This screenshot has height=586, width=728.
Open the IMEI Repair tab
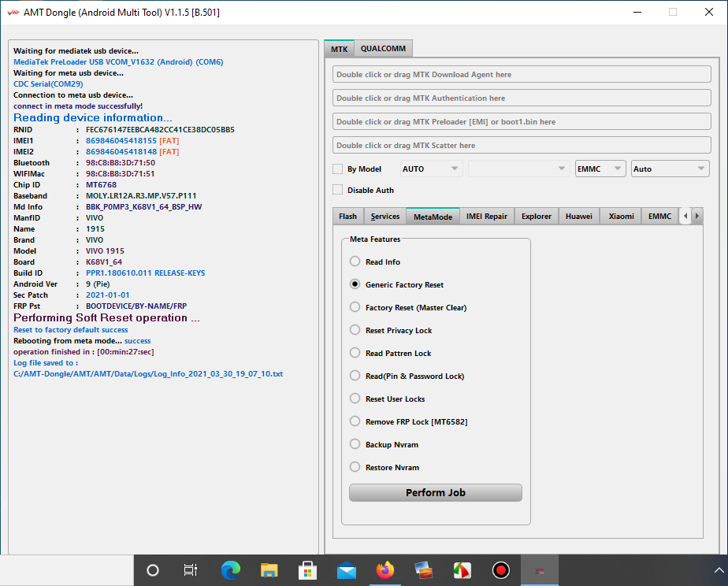click(x=486, y=216)
